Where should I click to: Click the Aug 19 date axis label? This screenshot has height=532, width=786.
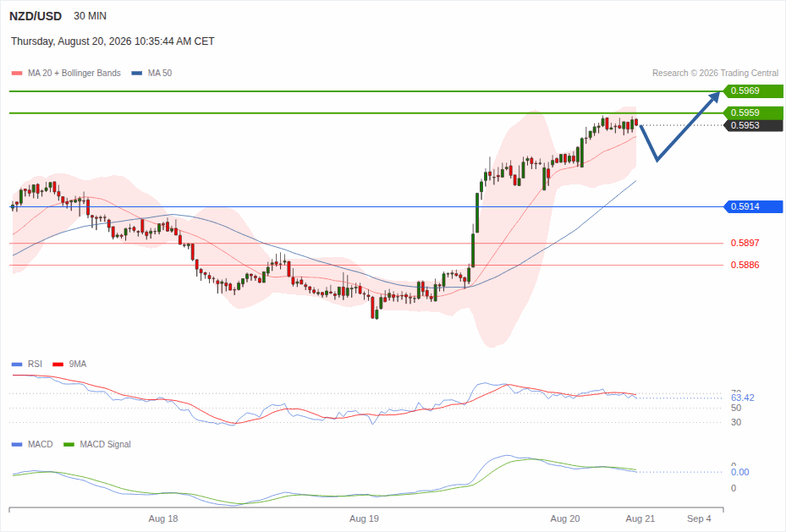364,518
